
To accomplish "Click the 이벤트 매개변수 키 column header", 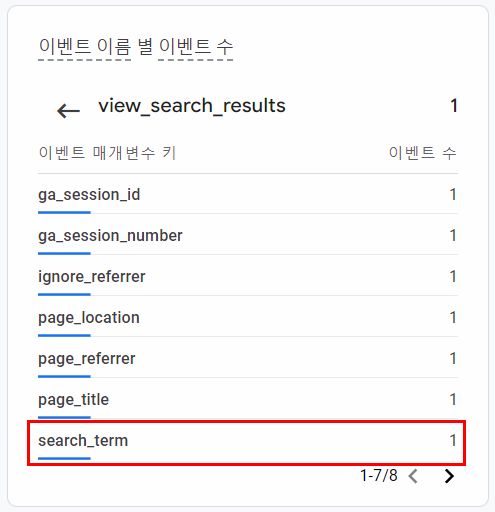I will [107, 153].
